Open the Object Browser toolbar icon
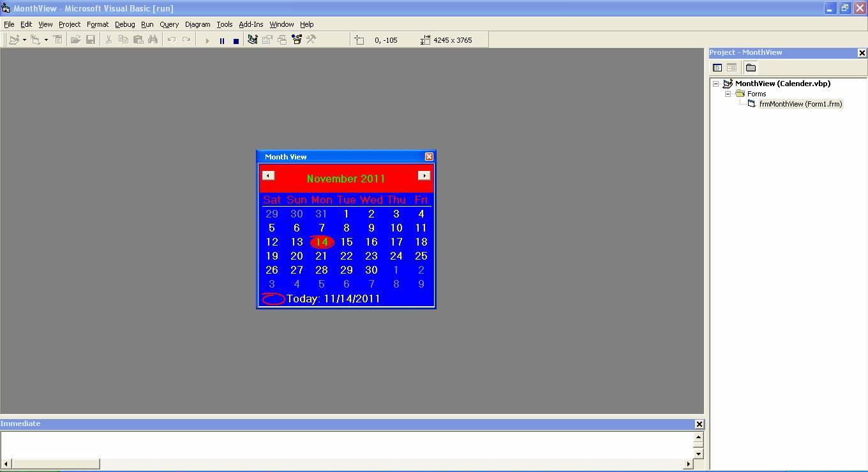 [297, 40]
